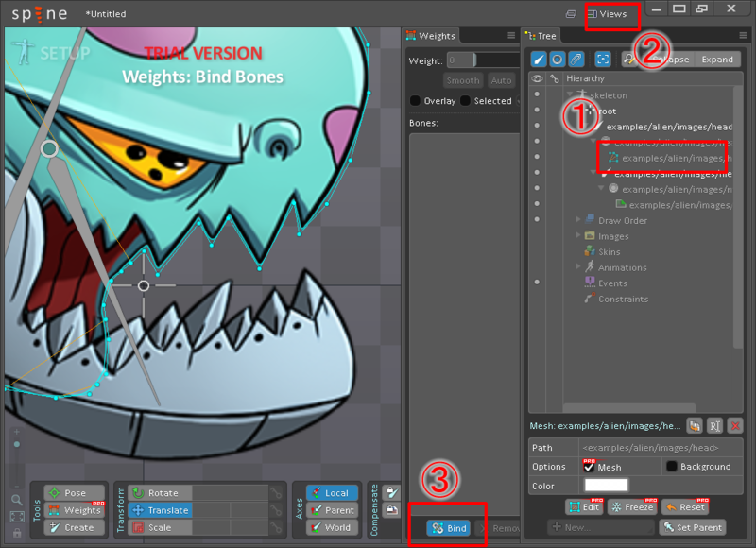Open the Tree panel menu icon
This screenshot has height=548, width=756.
[743, 35]
